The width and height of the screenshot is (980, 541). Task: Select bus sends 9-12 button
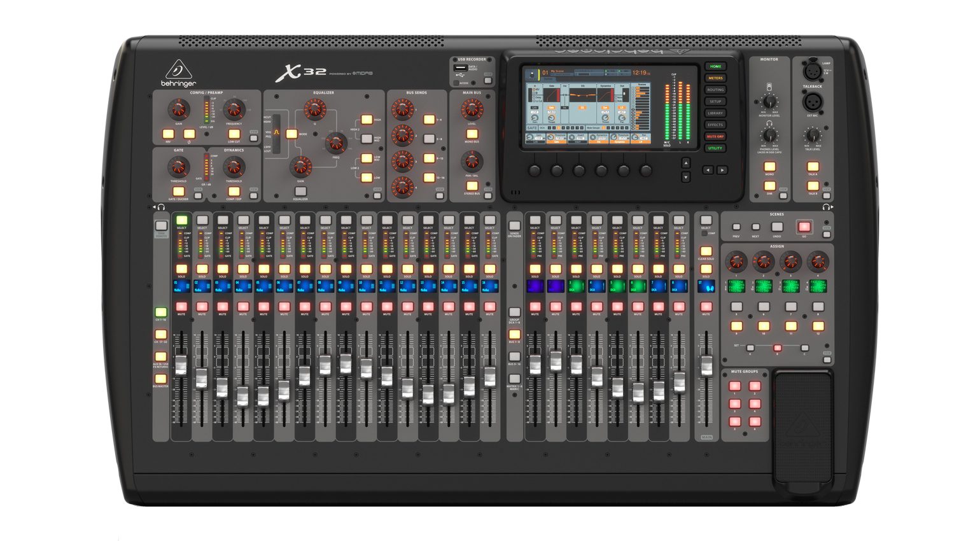pos(430,158)
